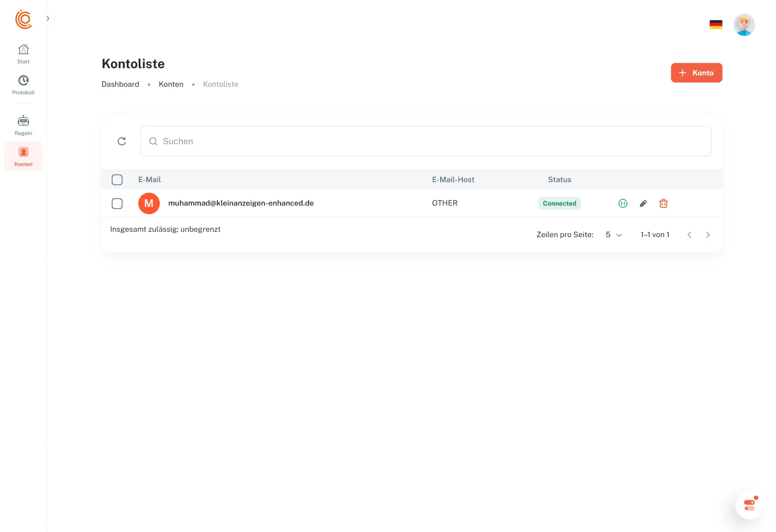
Task: Navigate to Dashboard breadcrumb link
Action: tap(120, 84)
